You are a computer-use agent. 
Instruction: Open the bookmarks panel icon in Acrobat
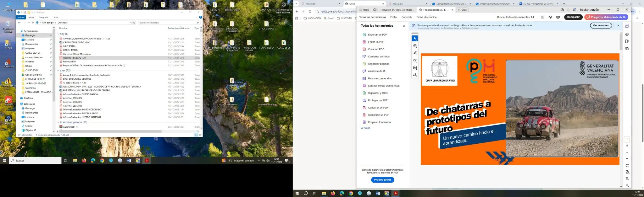click(627, 41)
